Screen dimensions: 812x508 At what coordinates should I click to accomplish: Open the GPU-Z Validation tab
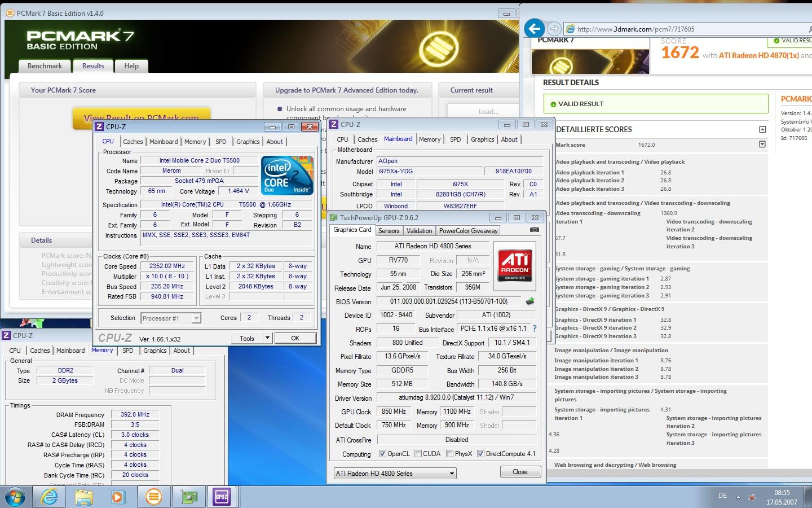(420, 230)
